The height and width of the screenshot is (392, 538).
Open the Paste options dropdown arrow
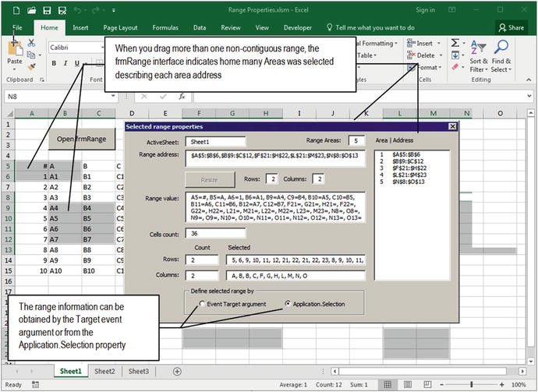coord(14,70)
